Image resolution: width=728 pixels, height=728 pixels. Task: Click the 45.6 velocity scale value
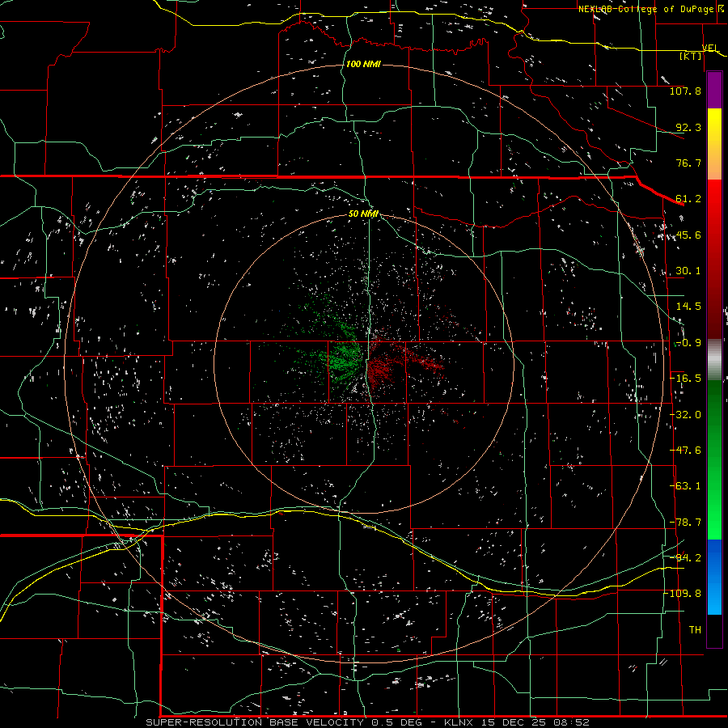click(688, 235)
